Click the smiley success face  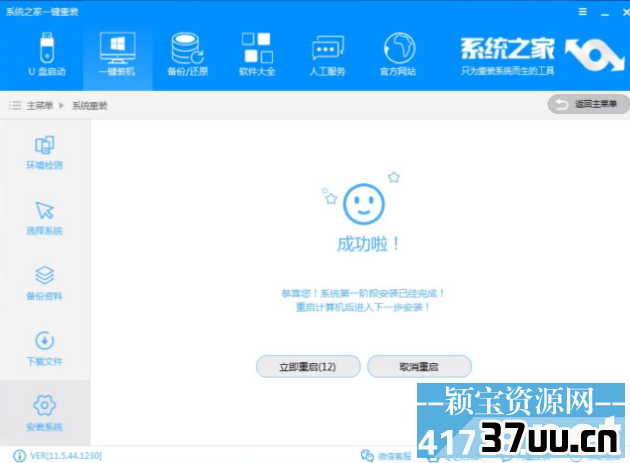click(364, 204)
